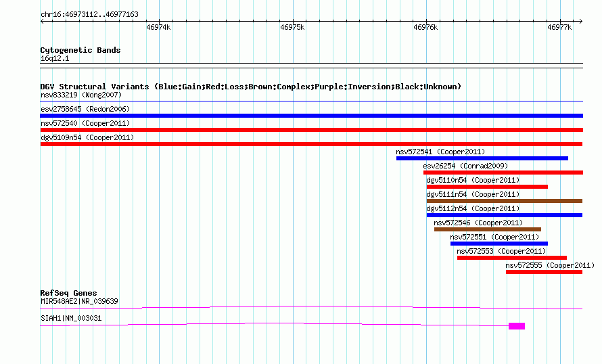
Task: Select the DGV Structural Variants track heading
Action: (251, 87)
